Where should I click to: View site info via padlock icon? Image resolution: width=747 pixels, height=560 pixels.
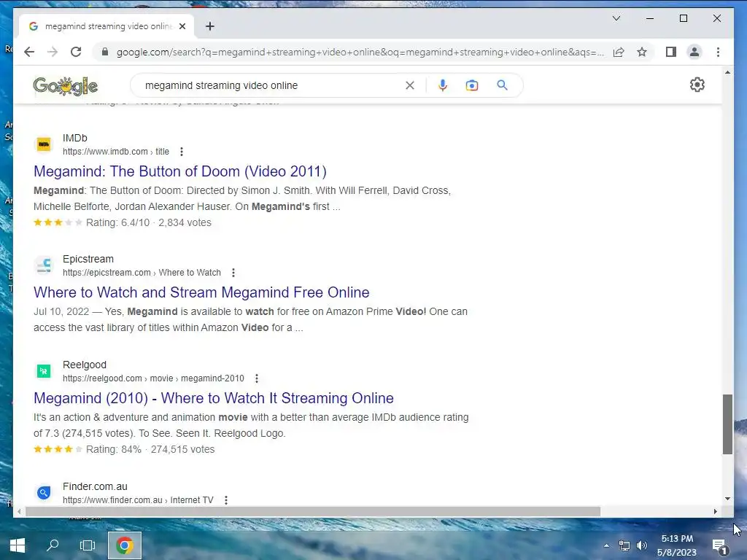pos(105,52)
